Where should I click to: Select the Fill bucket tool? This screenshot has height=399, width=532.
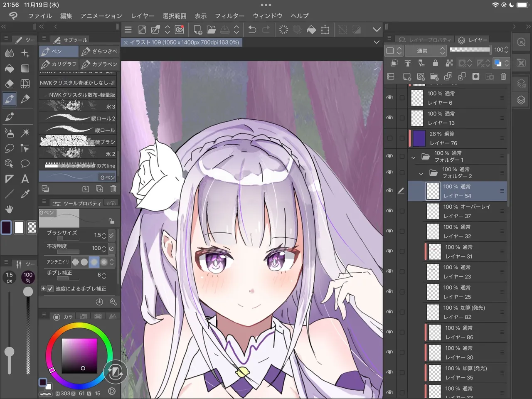(x=9, y=68)
